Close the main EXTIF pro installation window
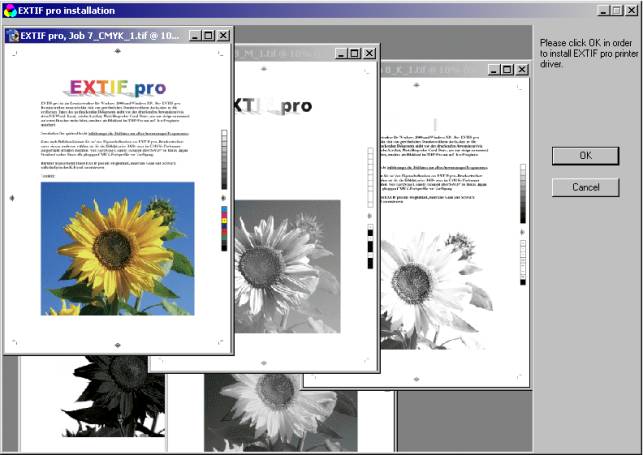This screenshot has width=643, height=455. 631,10
